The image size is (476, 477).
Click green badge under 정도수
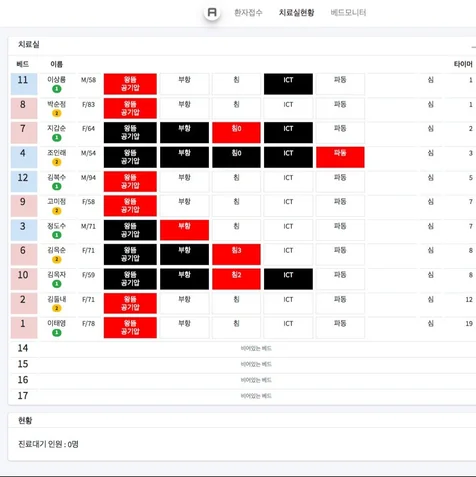pos(57,235)
